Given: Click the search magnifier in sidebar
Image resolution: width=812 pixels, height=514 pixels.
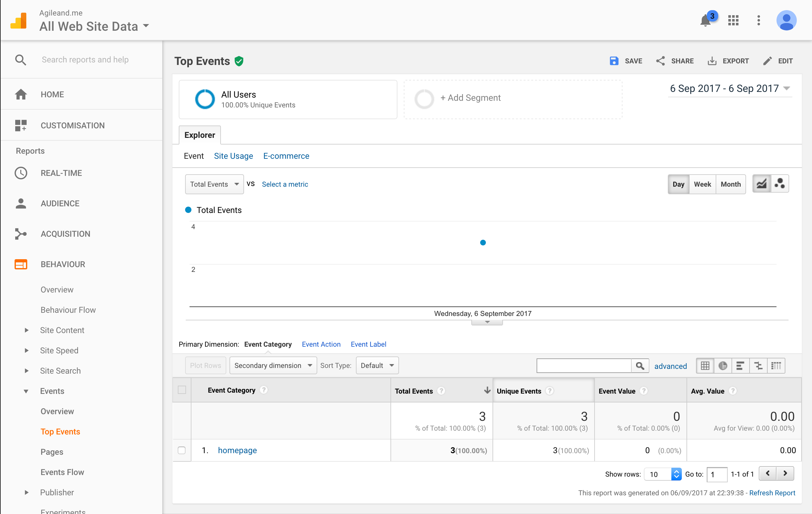Looking at the screenshot, I should click(21, 60).
